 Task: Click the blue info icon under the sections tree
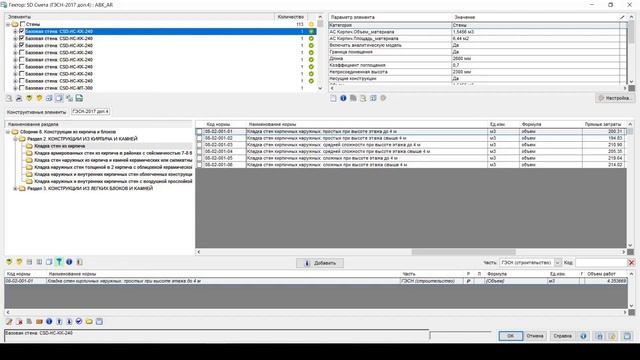point(69,262)
